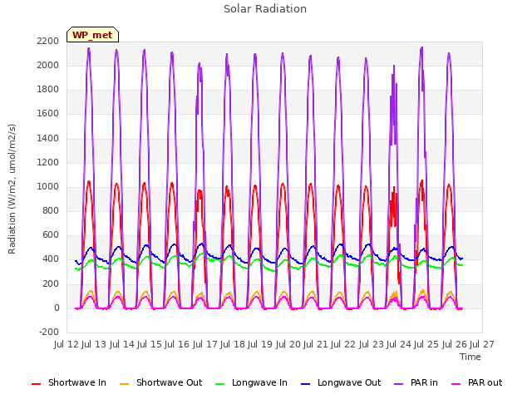532x399 pixels.
Task: Click the Jul 15 x-axis date
Action: point(150,344)
